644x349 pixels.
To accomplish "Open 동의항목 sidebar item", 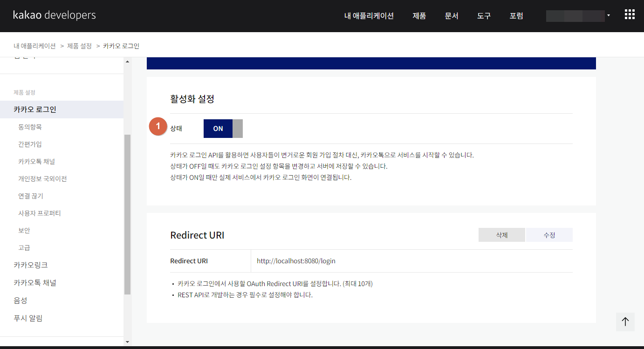I will click(30, 127).
